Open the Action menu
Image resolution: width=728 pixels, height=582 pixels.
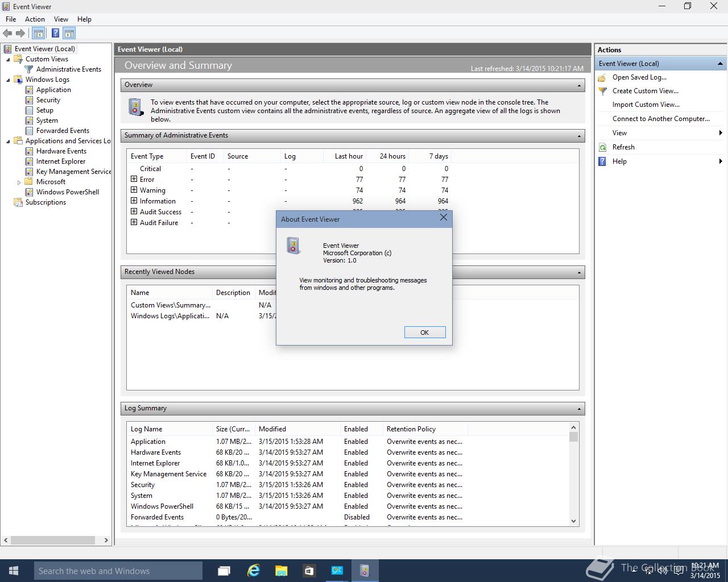(35, 19)
